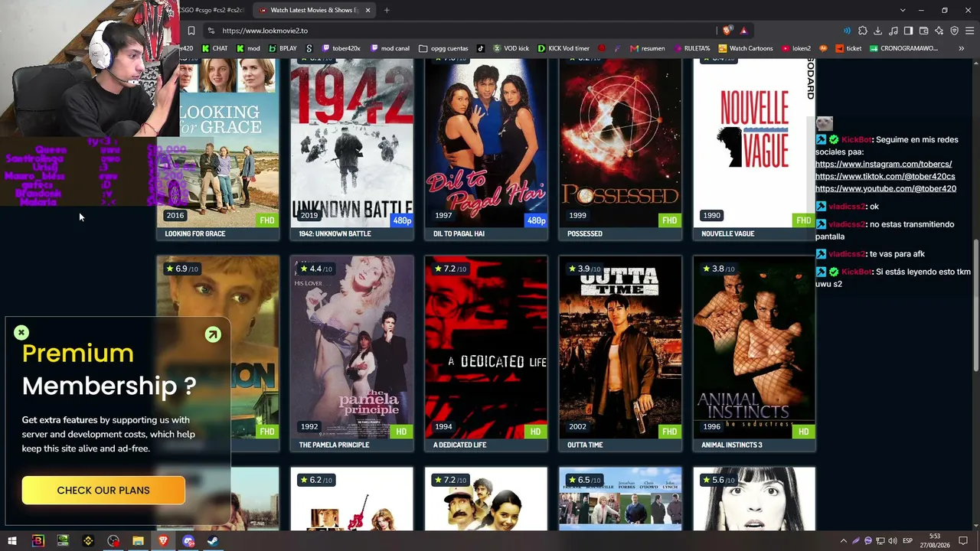The height and width of the screenshot is (551, 980).
Task: Open the Looking for Grace movie poster
Action: pyautogui.click(x=218, y=143)
